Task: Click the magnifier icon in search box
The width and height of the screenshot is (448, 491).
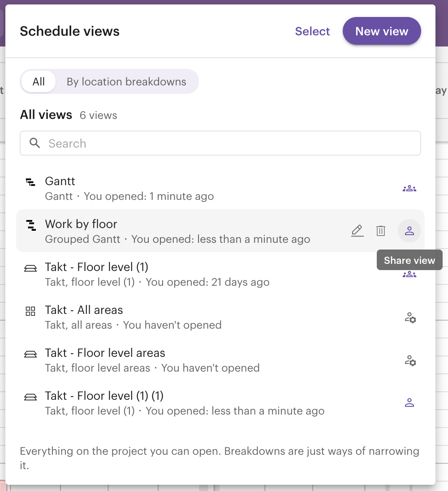Action: (35, 143)
